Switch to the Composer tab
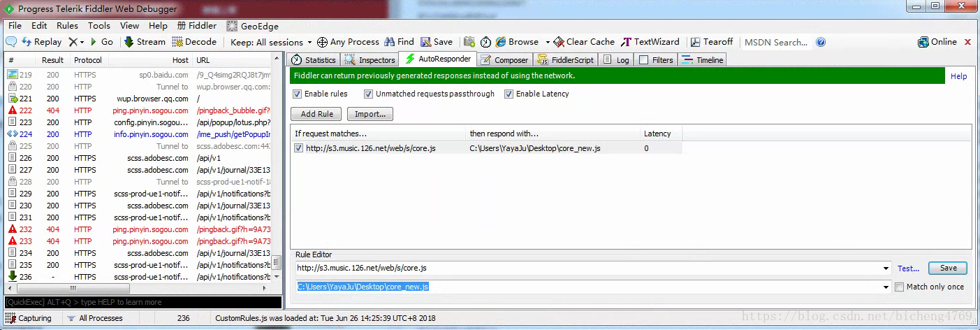980x330 pixels. (505, 60)
